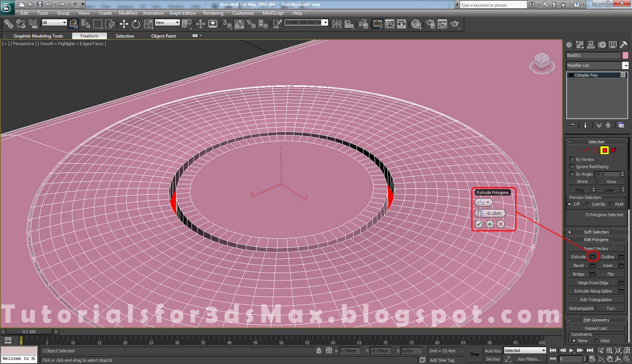Select the Edge constraint option

tap(596, 341)
